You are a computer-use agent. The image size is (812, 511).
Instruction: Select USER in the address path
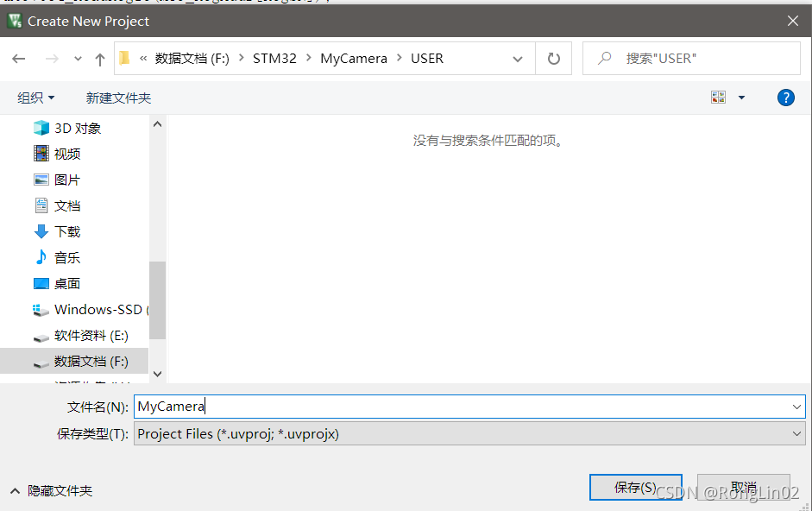point(427,59)
